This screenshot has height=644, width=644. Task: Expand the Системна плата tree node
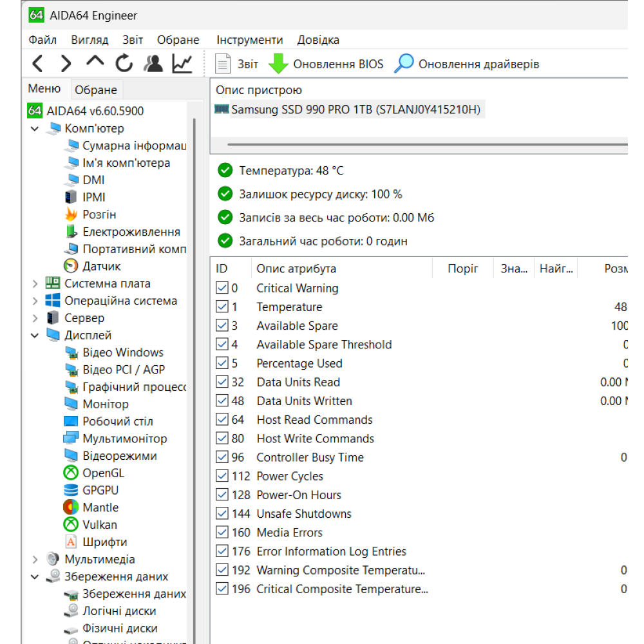[35, 283]
